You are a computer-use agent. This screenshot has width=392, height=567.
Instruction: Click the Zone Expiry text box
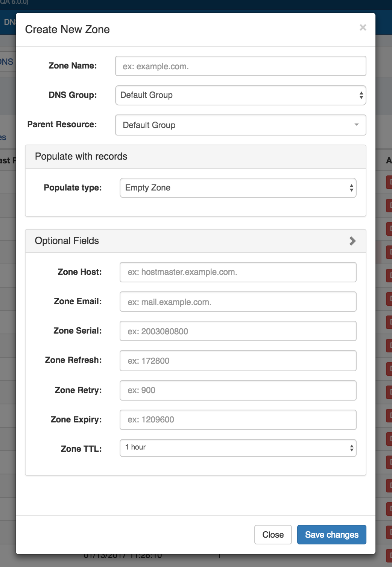(x=238, y=420)
